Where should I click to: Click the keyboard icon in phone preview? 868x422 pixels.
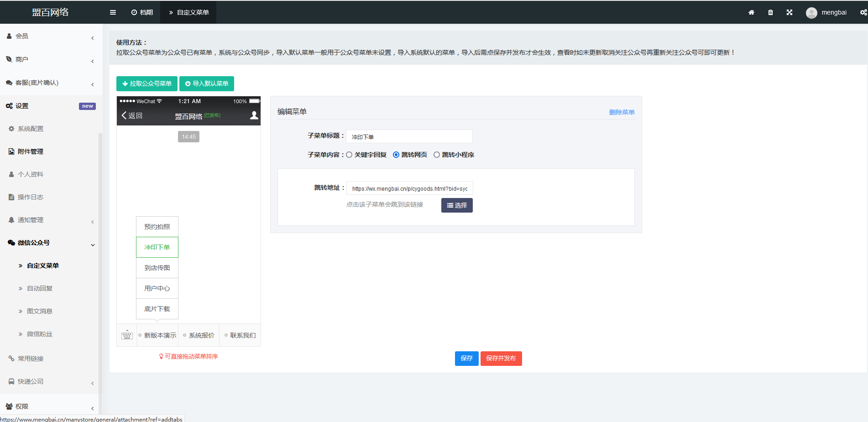click(x=127, y=335)
